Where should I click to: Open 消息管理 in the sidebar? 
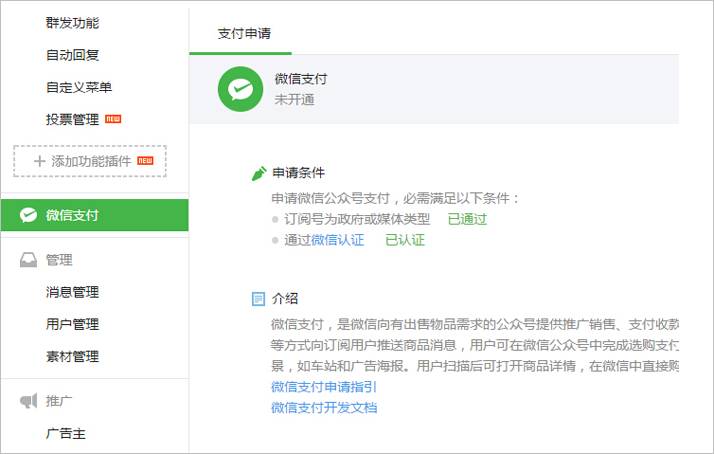coord(72,292)
